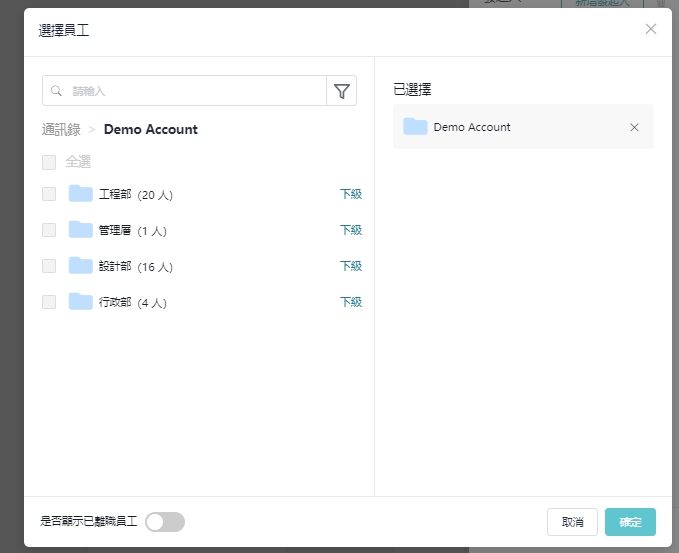
Task: Check the 工程部 checkbox
Action: pyautogui.click(x=49, y=194)
